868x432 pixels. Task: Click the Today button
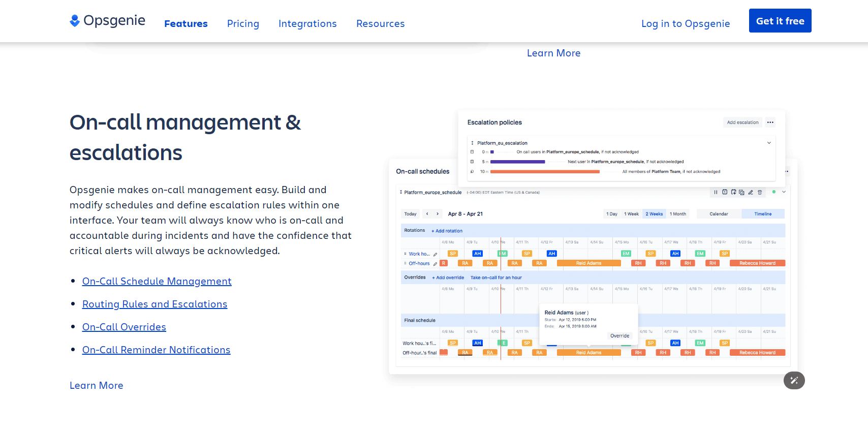[x=410, y=214]
